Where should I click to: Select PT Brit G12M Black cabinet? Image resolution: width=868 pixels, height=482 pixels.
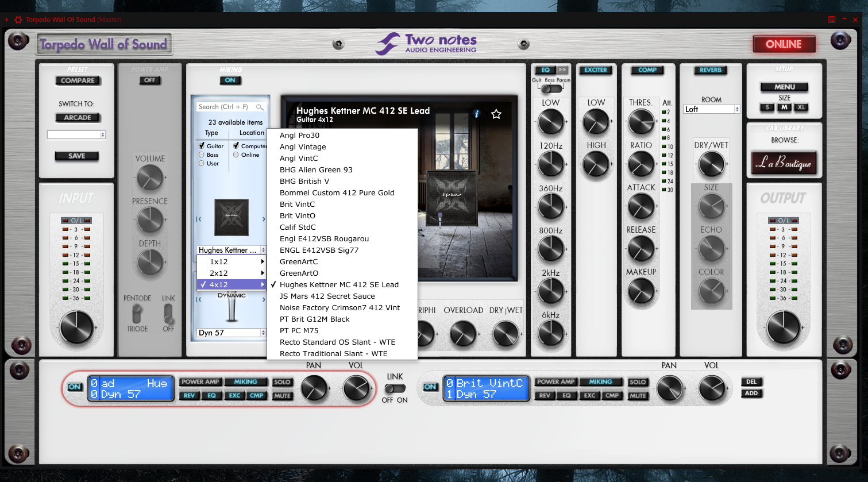pos(342,319)
